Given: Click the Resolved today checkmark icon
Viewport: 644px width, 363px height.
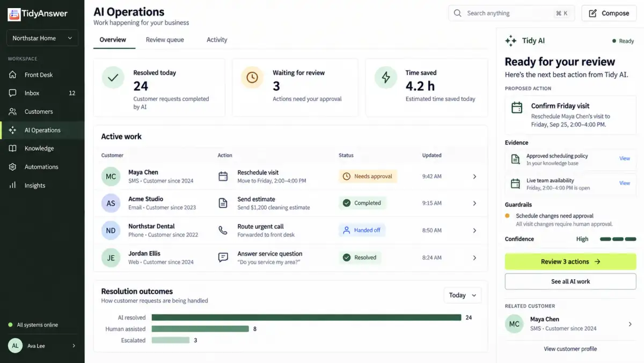Looking at the screenshot, I should [113, 78].
